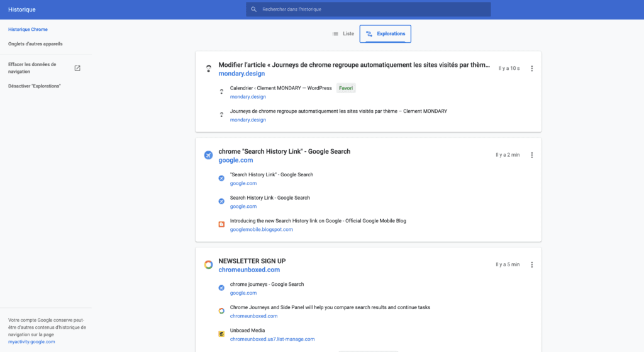644x352 pixels.
Task: Click icon beside unquoted Search History Link entry
Action: [x=221, y=201]
